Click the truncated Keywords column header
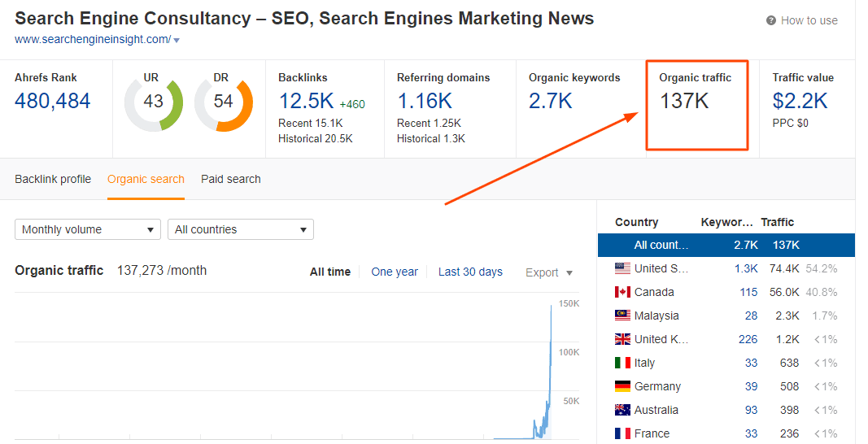The height and width of the screenshot is (444, 868). pyautogui.click(x=726, y=222)
